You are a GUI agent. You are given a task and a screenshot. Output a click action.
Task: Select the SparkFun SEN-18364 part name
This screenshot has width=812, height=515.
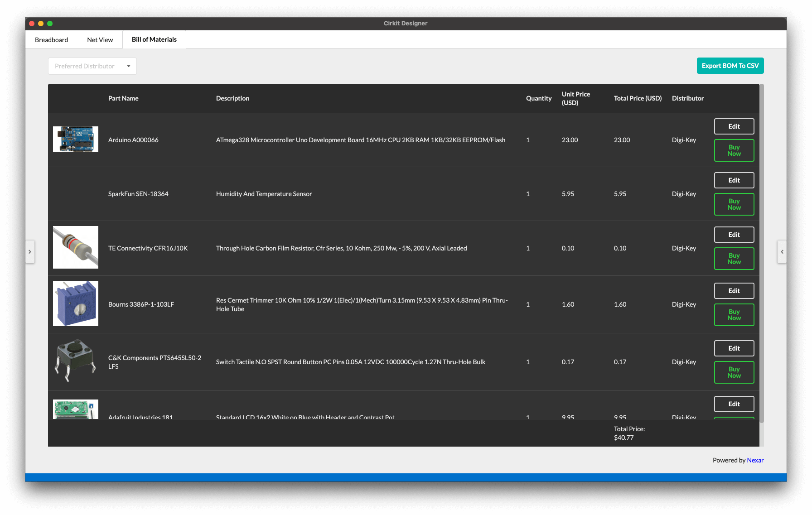(138, 194)
